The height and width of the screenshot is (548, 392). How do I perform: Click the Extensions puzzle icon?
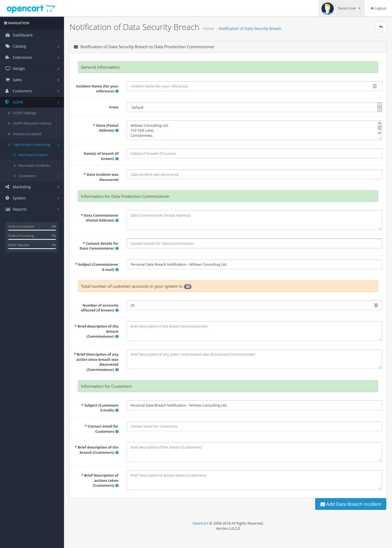(x=8, y=57)
